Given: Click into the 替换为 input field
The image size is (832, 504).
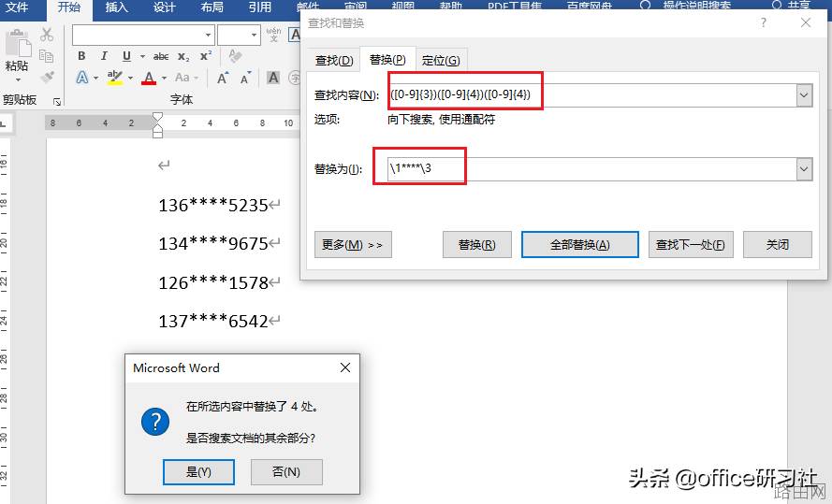Looking at the screenshot, I should (x=591, y=169).
